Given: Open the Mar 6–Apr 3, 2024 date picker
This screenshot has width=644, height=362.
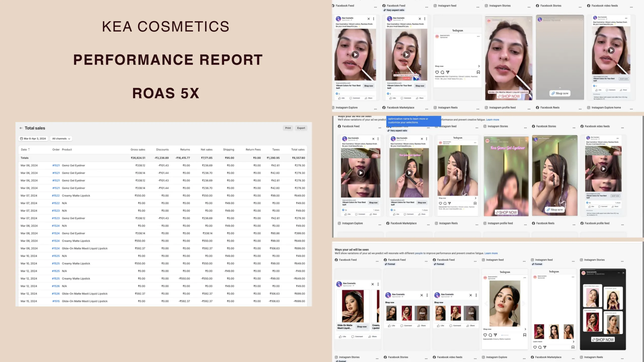Looking at the screenshot, I should point(33,139).
